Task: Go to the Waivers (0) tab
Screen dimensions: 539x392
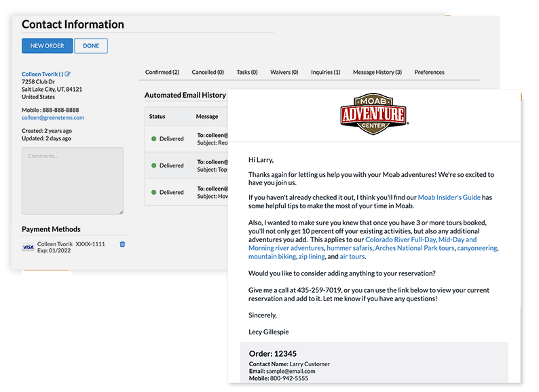Action: coord(284,72)
